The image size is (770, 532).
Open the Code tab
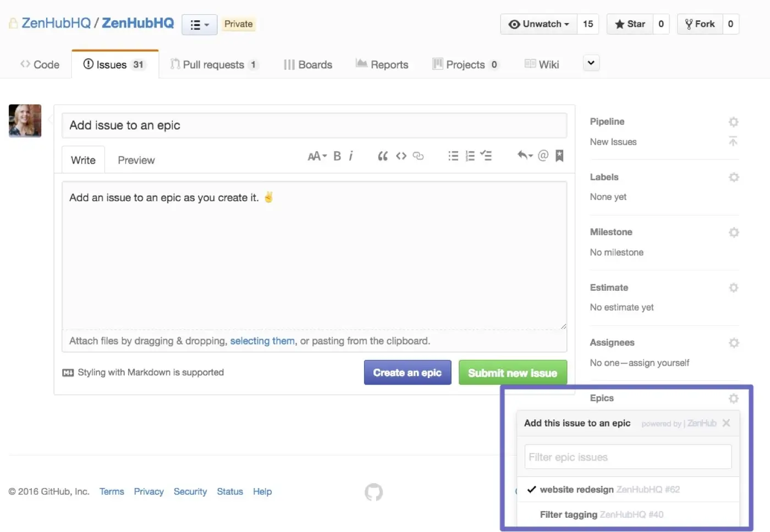(x=40, y=65)
